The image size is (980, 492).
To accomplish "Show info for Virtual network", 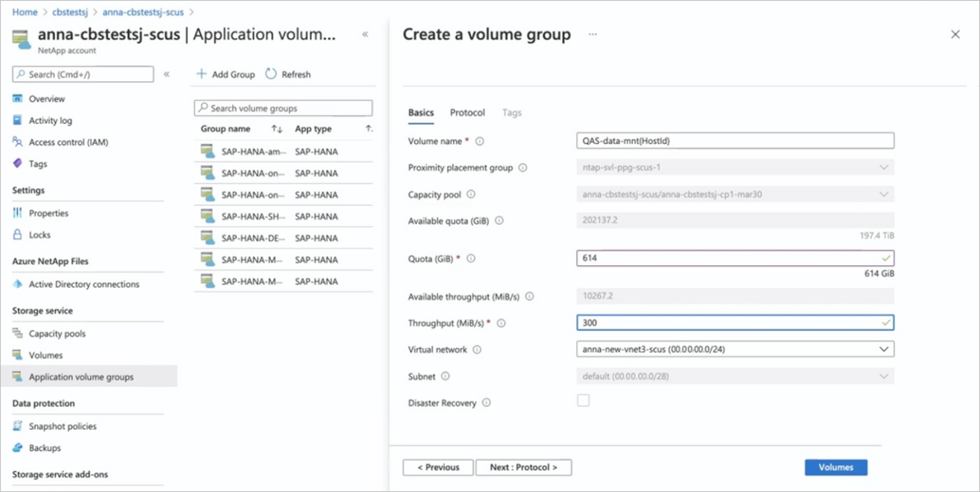I will pyautogui.click(x=477, y=349).
